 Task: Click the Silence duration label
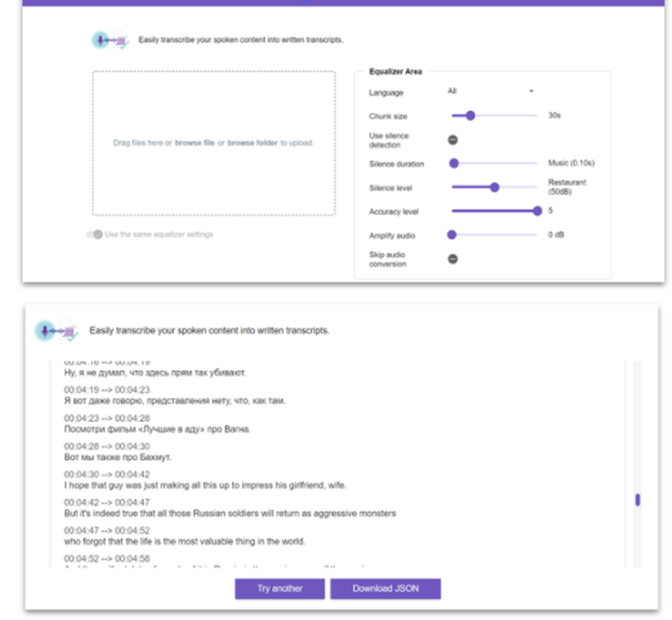coord(396,164)
